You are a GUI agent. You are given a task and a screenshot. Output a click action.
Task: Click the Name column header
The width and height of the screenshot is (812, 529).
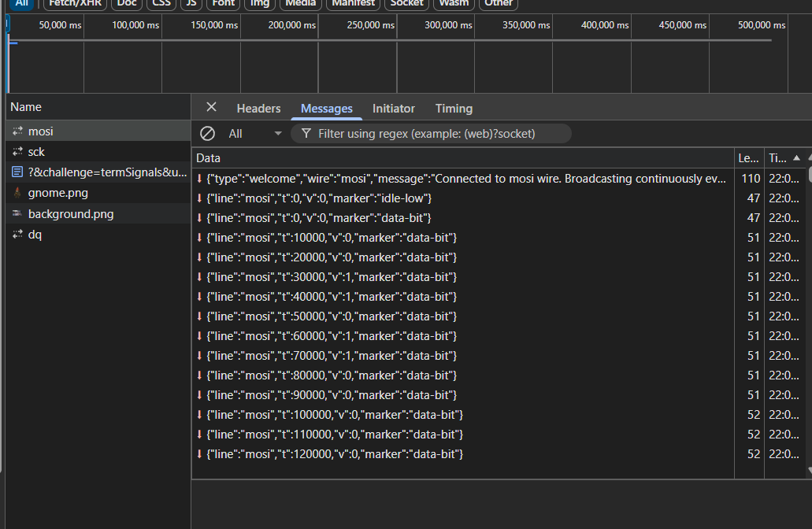click(98, 107)
